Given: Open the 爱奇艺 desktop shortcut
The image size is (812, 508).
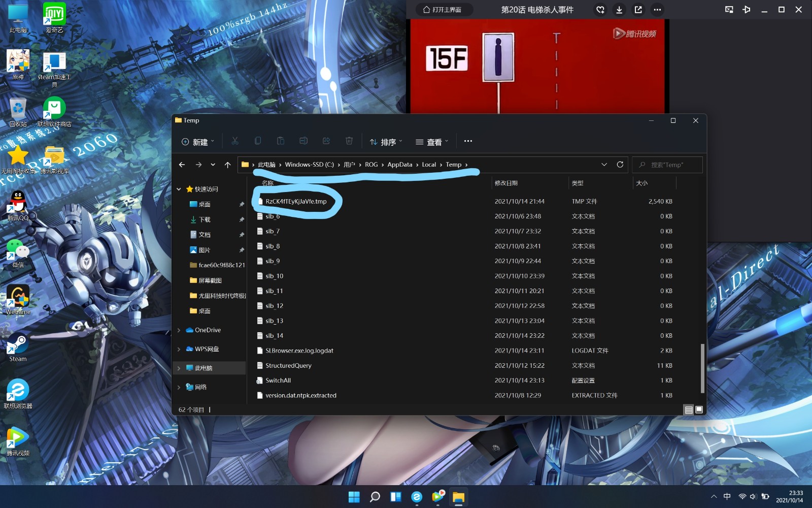Looking at the screenshot, I should 54,18.
